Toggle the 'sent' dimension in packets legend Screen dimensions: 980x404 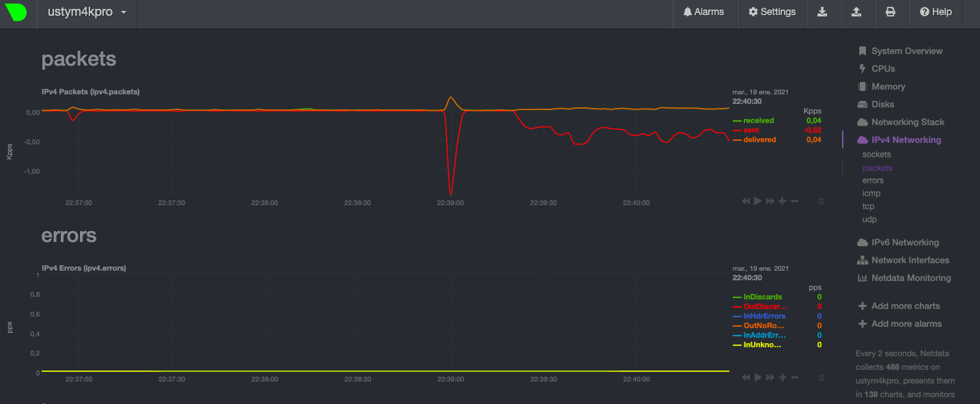click(751, 130)
